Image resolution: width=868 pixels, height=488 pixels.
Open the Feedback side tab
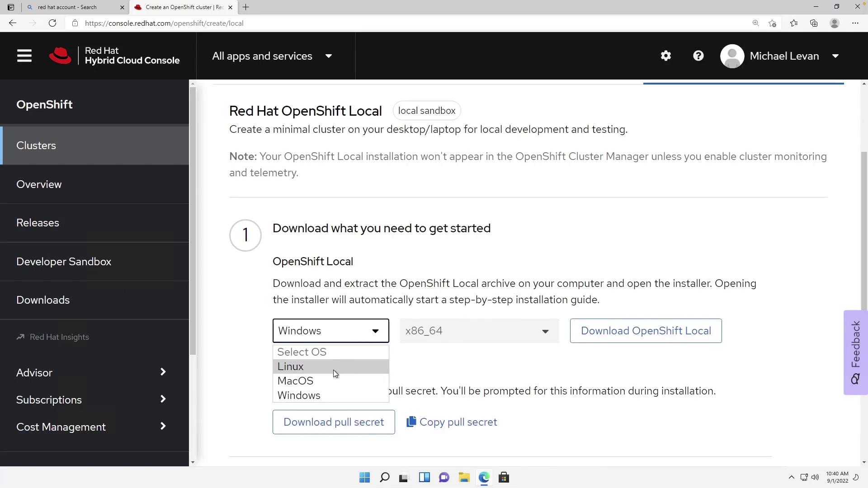coord(855,352)
